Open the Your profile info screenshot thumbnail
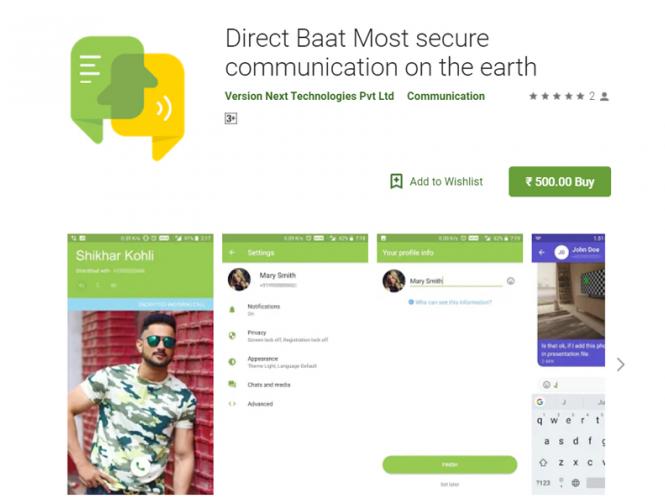The width and height of the screenshot is (665, 504). point(450,364)
